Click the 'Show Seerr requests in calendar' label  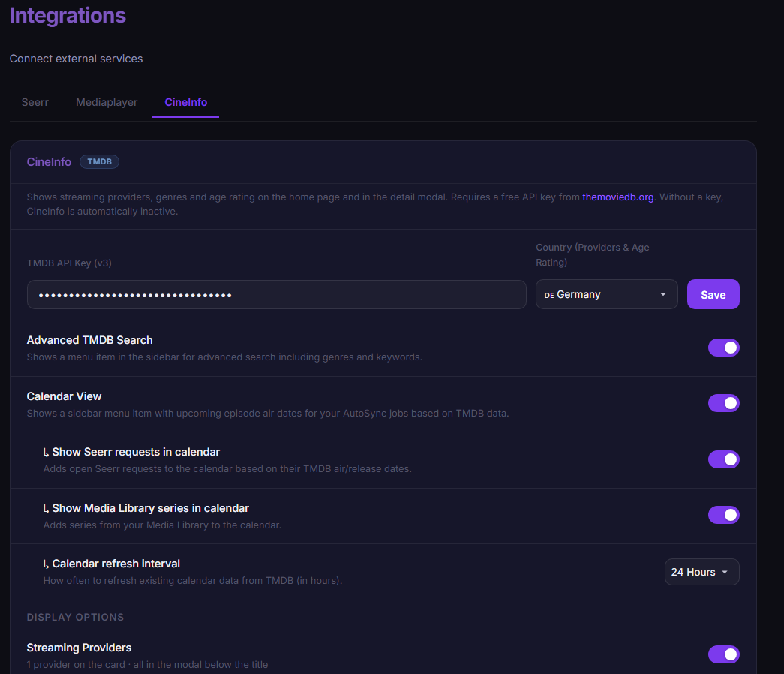point(136,453)
